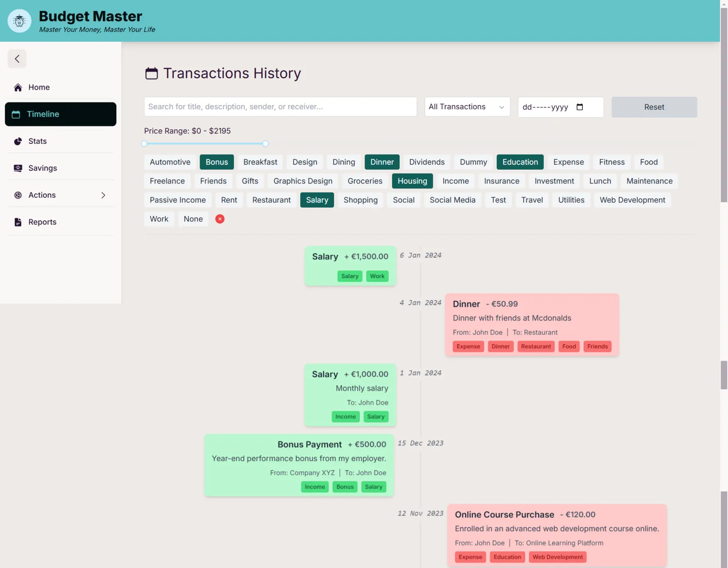This screenshot has height=568, width=728.
Task: Click the Savings icon in sidebar
Action: pos(18,168)
